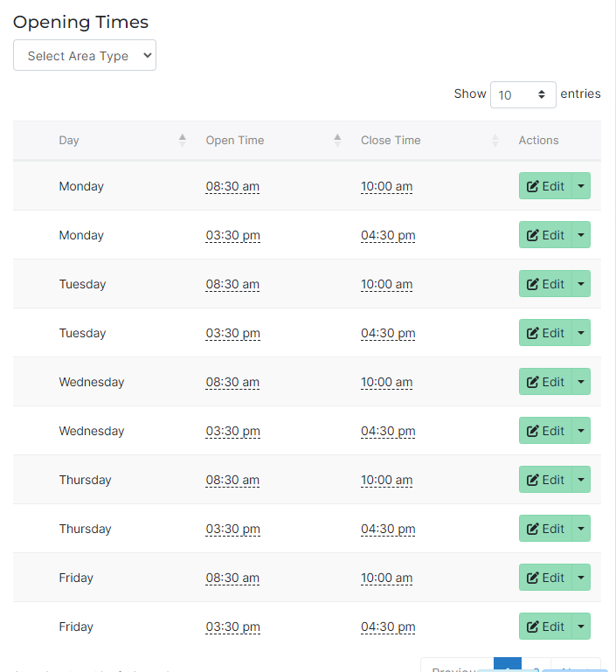The image size is (616, 672).
Task: Expand the caret beside Tuesday 08:30 am Edit
Action: [x=581, y=284]
